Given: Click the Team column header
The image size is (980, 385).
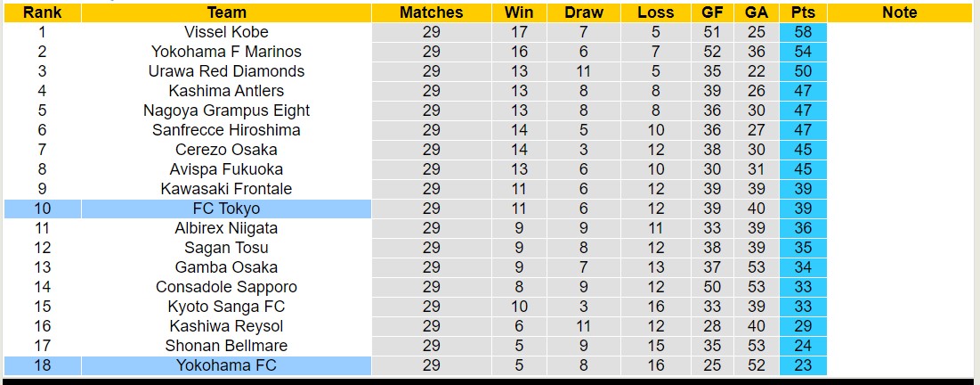Looking at the screenshot, I should tap(226, 12).
